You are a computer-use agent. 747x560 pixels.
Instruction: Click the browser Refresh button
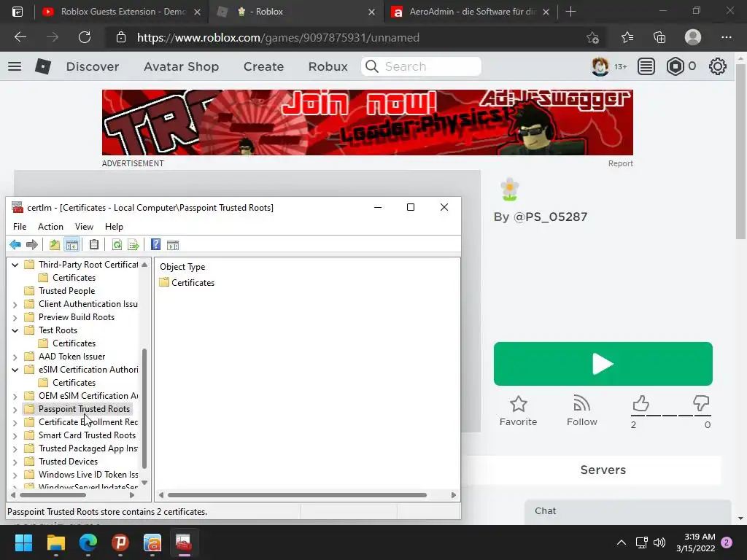[x=85, y=37]
